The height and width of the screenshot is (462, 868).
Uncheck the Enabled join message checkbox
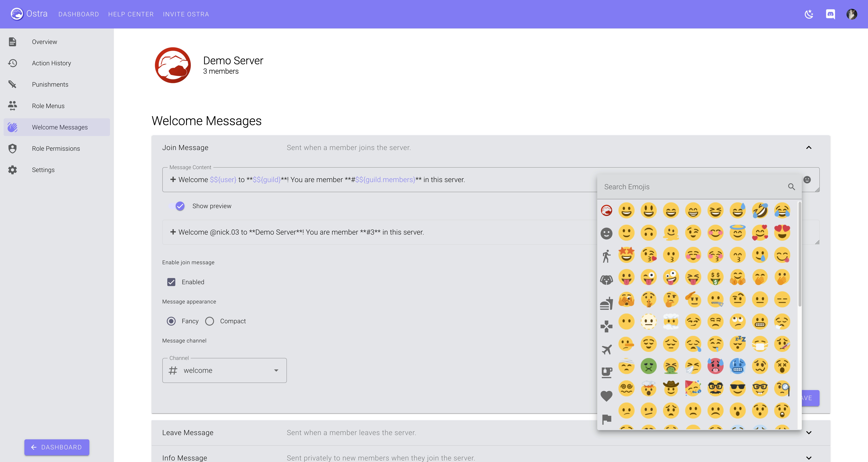click(172, 282)
